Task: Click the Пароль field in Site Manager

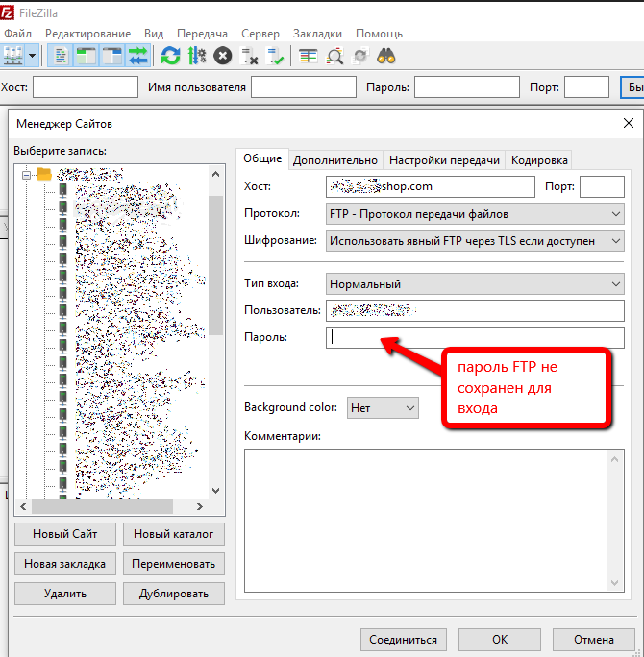Action: (475, 337)
